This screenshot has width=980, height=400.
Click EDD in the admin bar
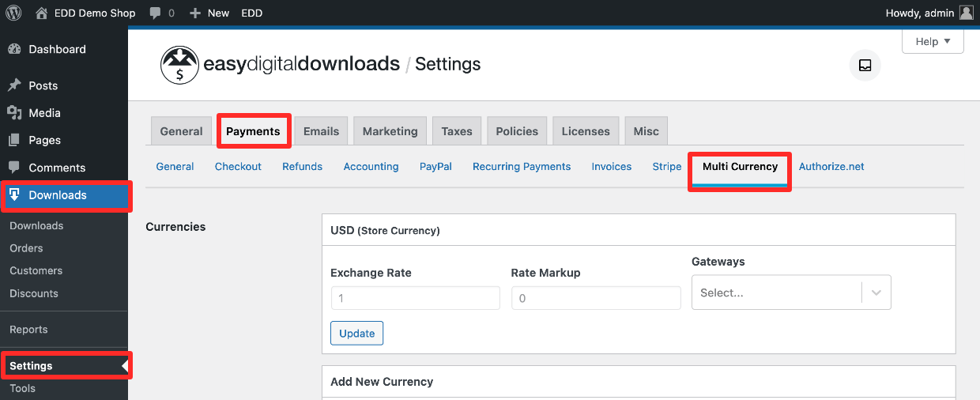252,13
